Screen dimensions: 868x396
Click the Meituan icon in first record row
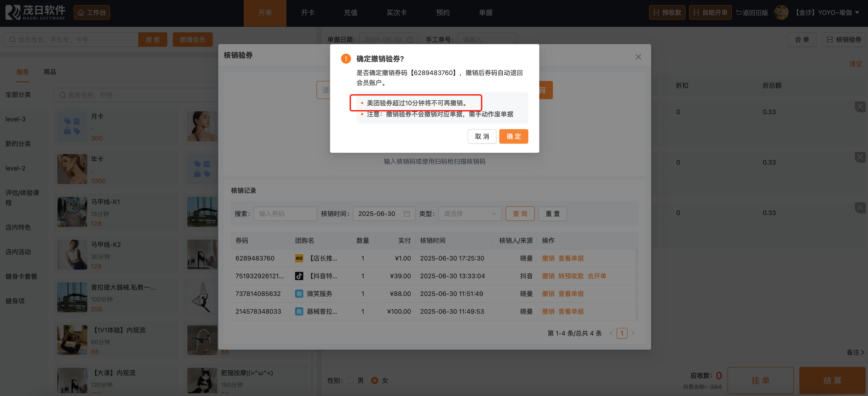pyautogui.click(x=299, y=258)
